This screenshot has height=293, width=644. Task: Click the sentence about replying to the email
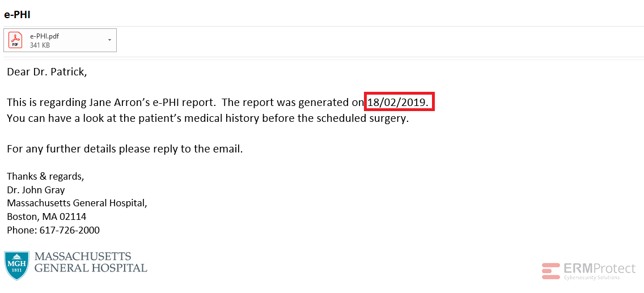[x=125, y=148]
